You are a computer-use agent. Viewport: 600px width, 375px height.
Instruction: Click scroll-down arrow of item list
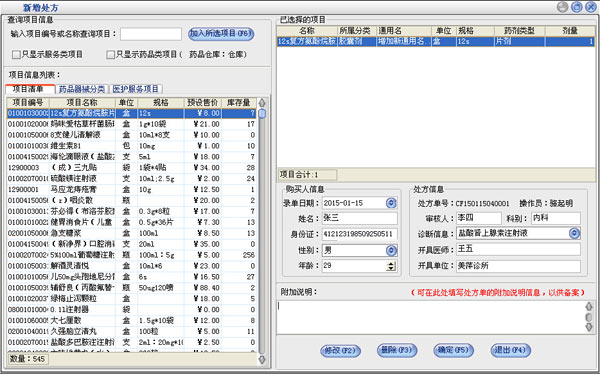pyautogui.click(x=262, y=359)
